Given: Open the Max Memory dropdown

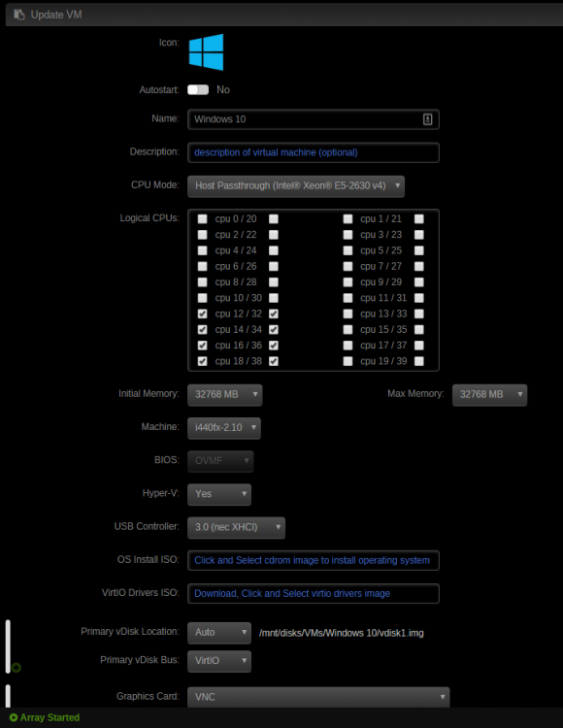Looking at the screenshot, I should pos(489,395).
